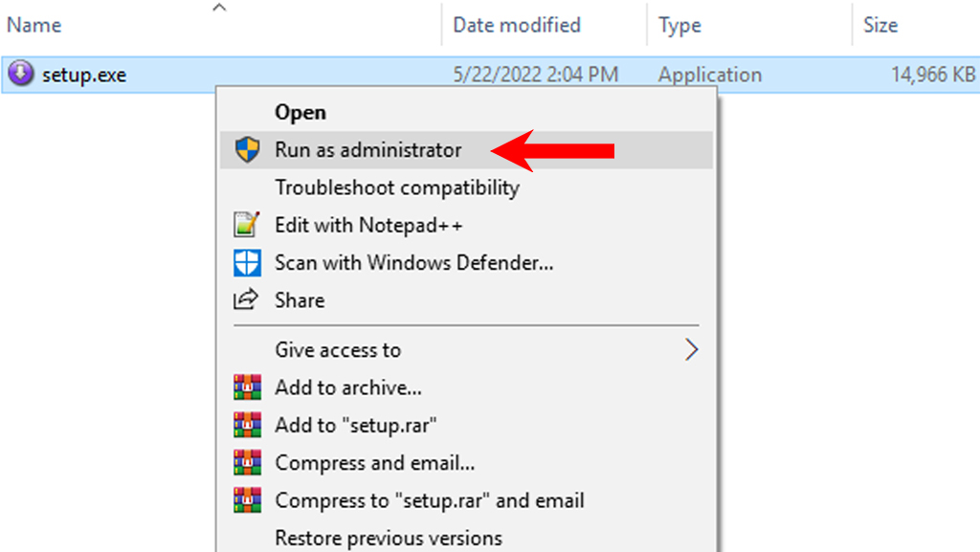Sort by Type column header
Screen dimensions: 980x552
coord(679,25)
